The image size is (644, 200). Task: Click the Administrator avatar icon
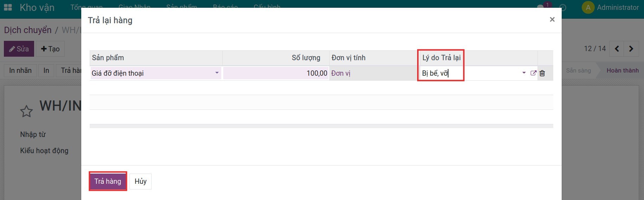588,7
